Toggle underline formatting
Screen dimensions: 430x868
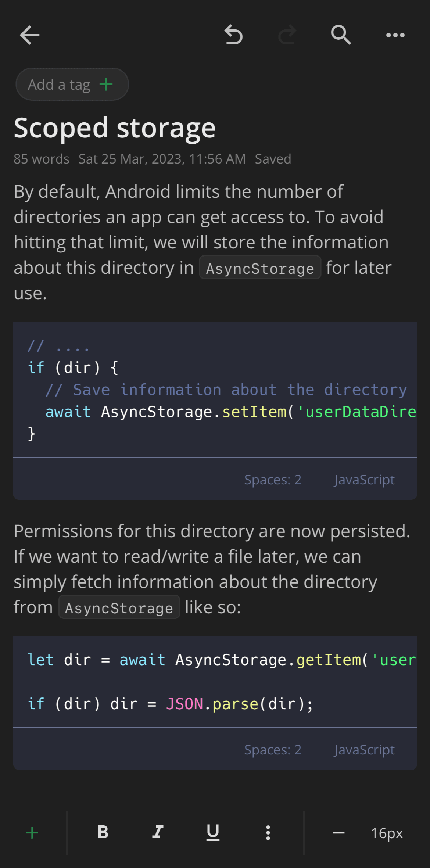[x=212, y=832]
